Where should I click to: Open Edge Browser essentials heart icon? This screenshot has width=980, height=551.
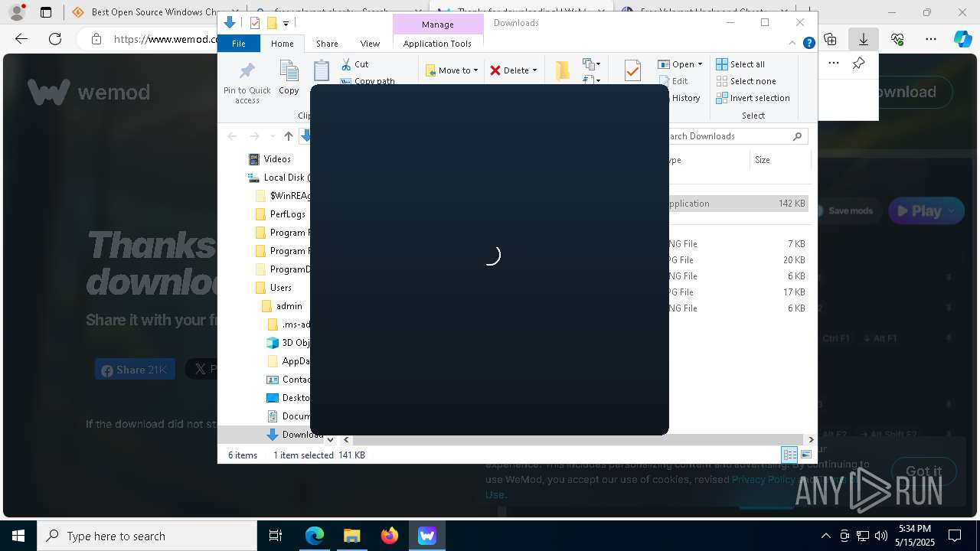click(897, 39)
